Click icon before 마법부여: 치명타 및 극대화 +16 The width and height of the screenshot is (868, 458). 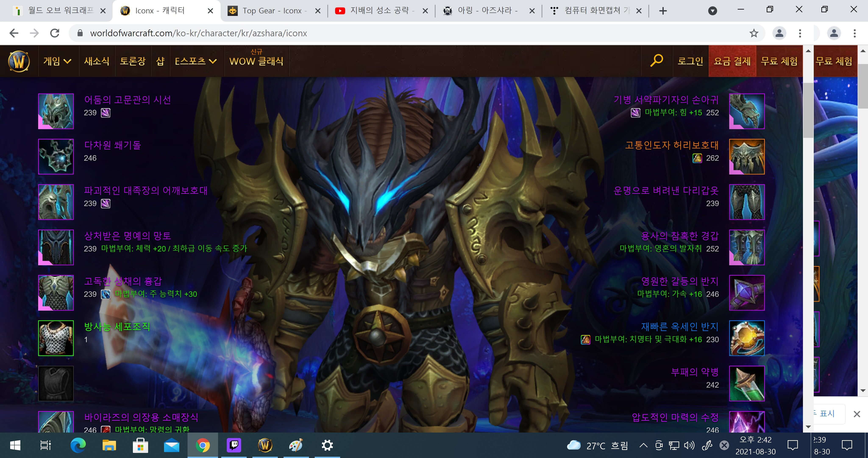(586, 339)
